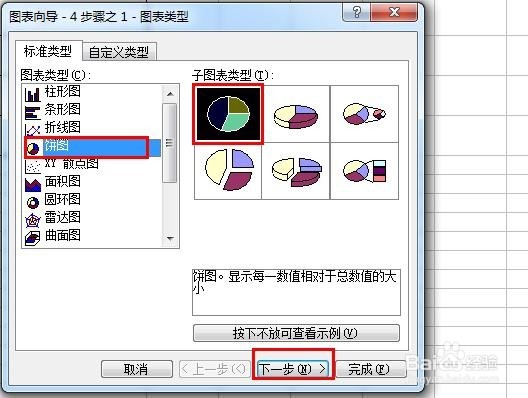Select the 曲面图 surface chart icon
This screenshot has height=398, width=528.
[33, 238]
